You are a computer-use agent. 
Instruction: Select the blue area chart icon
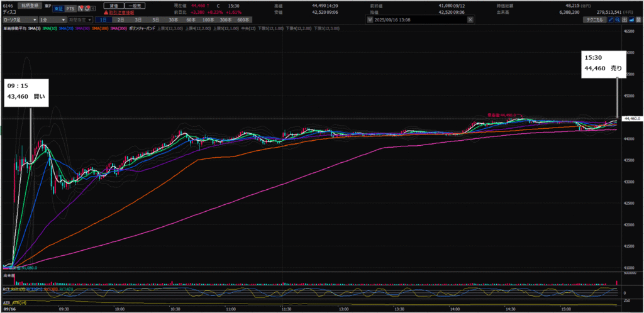click(x=631, y=19)
